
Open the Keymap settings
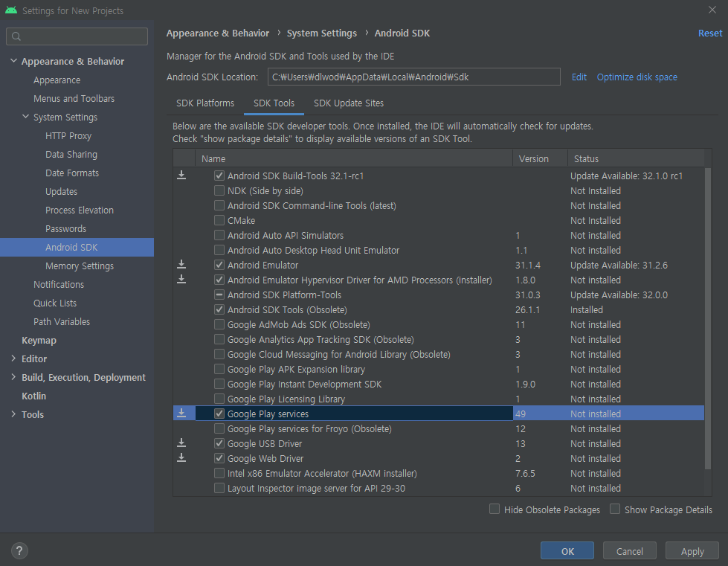[x=39, y=340]
